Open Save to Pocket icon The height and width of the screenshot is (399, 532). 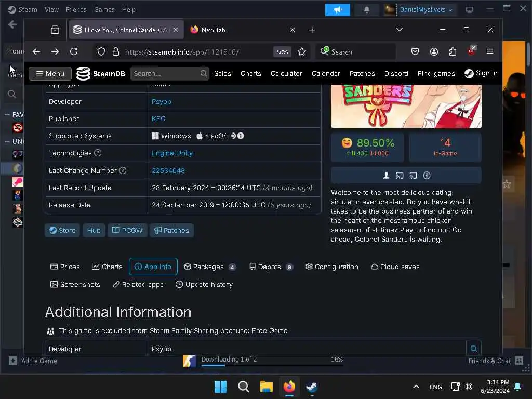pos(415,51)
